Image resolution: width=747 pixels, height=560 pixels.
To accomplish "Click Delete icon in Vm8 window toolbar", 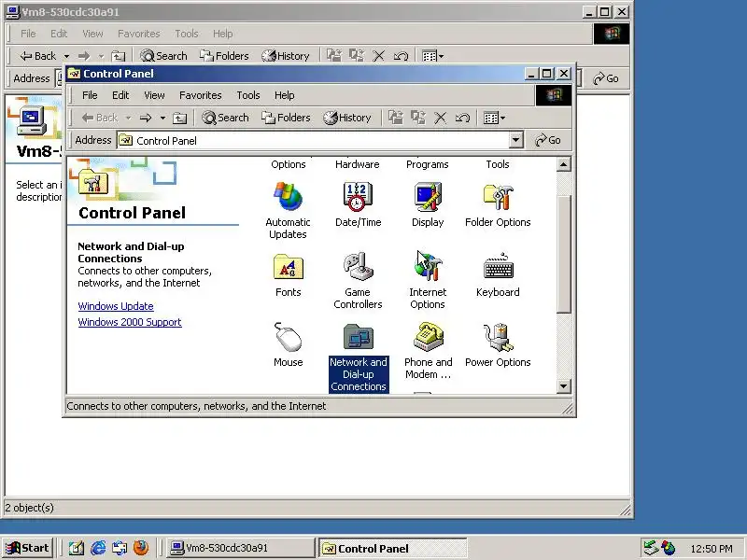I will (x=378, y=56).
